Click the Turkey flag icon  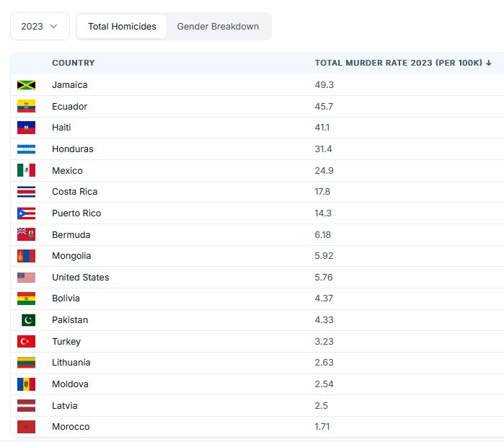tap(27, 341)
